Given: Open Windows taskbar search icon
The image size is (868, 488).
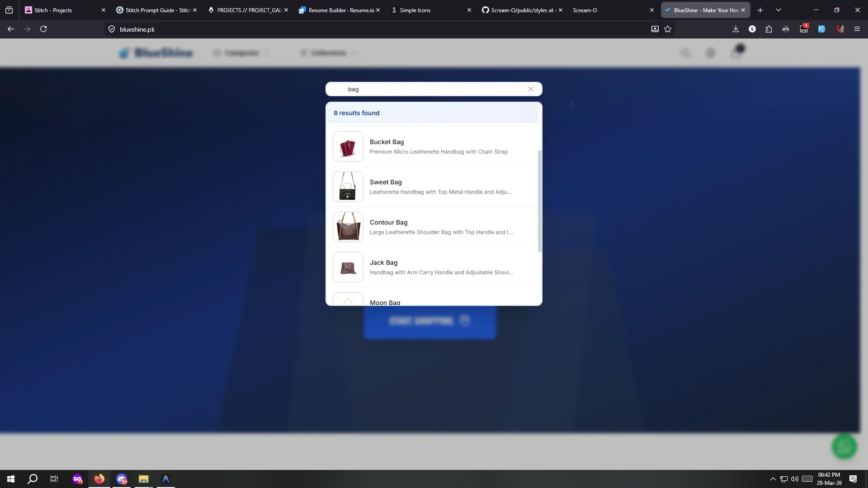Looking at the screenshot, I should tap(33, 479).
